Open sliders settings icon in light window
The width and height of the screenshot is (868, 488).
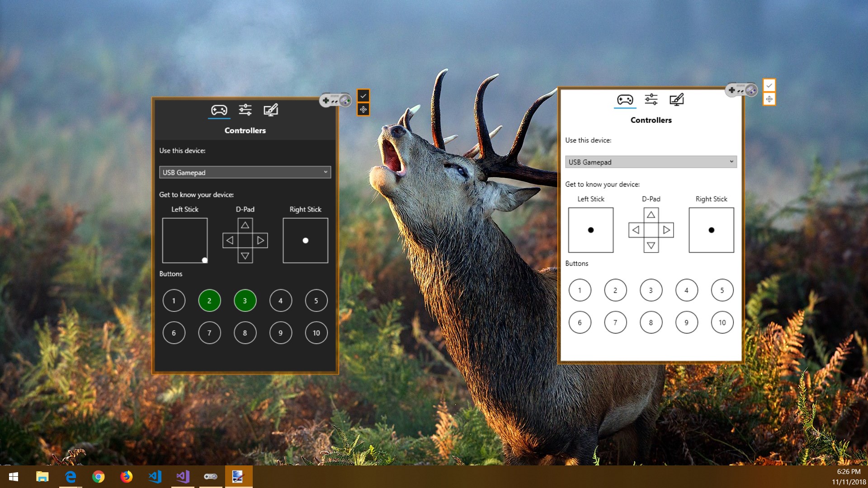pos(651,99)
